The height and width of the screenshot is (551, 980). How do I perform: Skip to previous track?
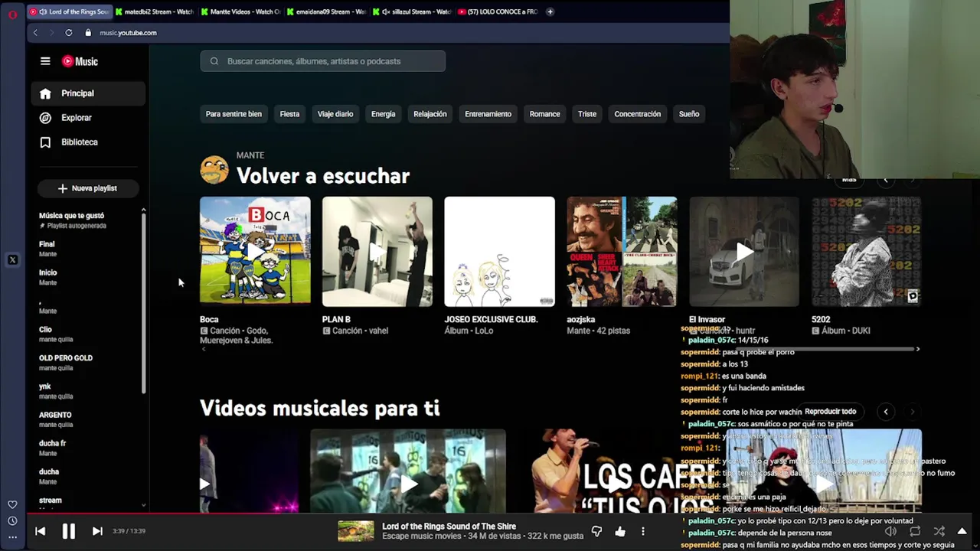(x=41, y=531)
